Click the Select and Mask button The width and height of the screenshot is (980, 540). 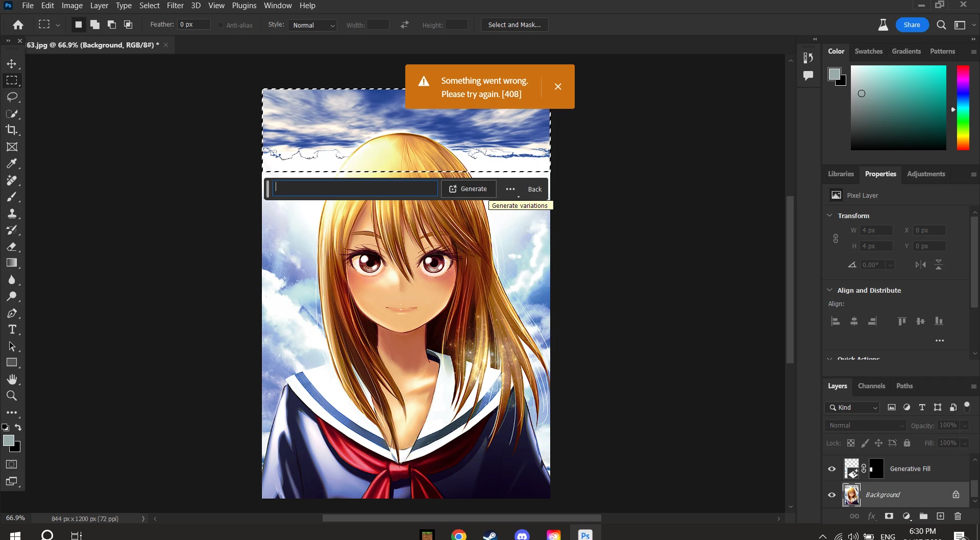pos(514,25)
